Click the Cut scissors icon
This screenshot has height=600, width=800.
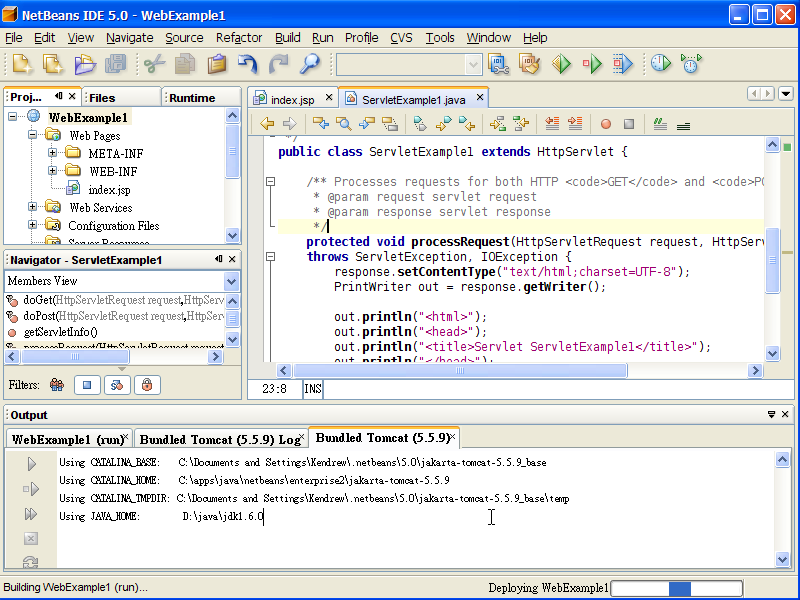(154, 64)
